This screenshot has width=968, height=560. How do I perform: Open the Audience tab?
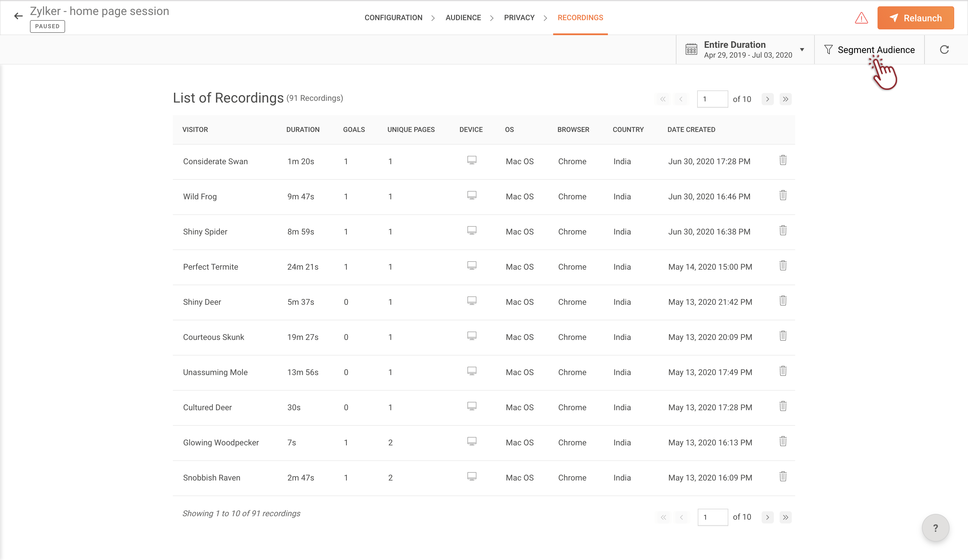point(463,18)
